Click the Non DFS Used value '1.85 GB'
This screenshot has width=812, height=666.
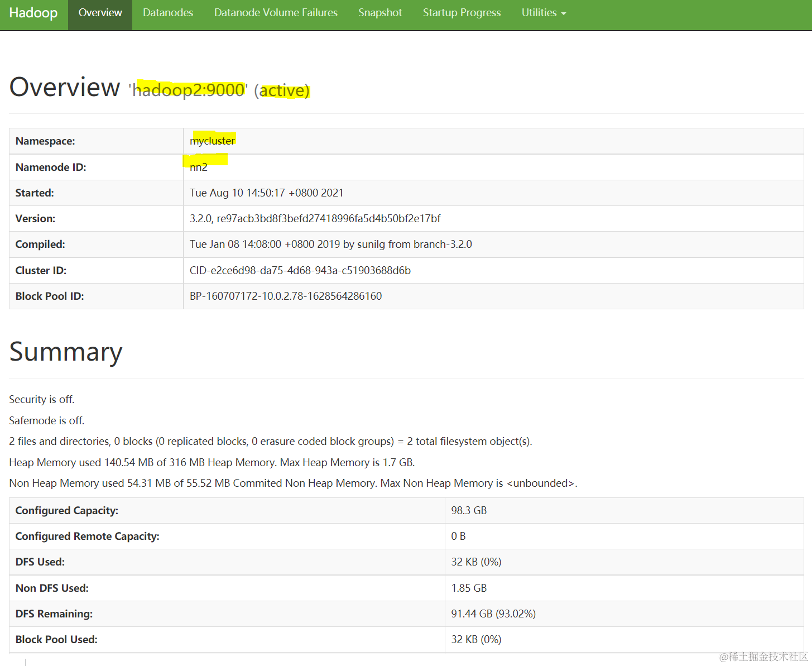[469, 588]
